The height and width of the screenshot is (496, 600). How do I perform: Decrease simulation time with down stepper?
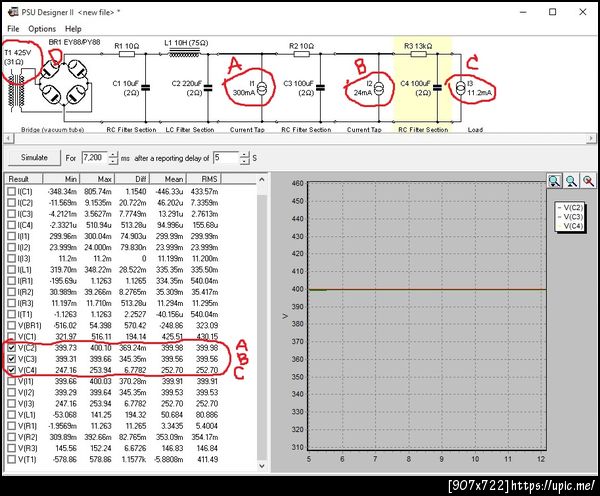pyautogui.click(x=113, y=162)
